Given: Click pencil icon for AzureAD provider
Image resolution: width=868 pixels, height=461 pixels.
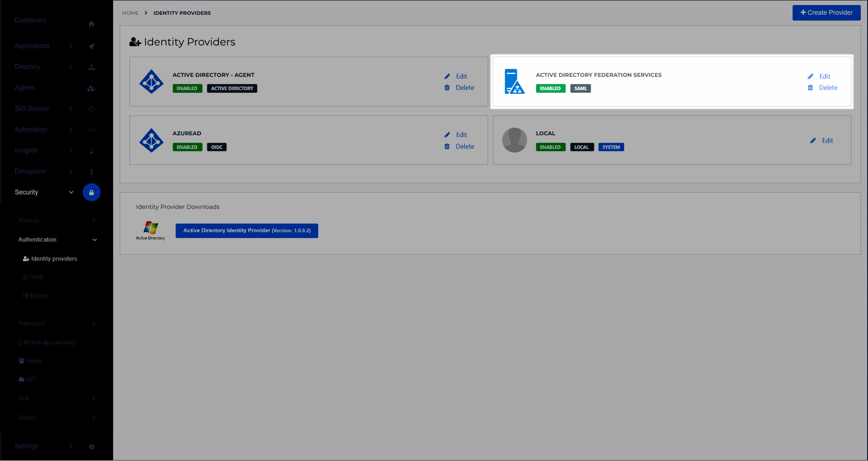Looking at the screenshot, I should click(x=447, y=135).
